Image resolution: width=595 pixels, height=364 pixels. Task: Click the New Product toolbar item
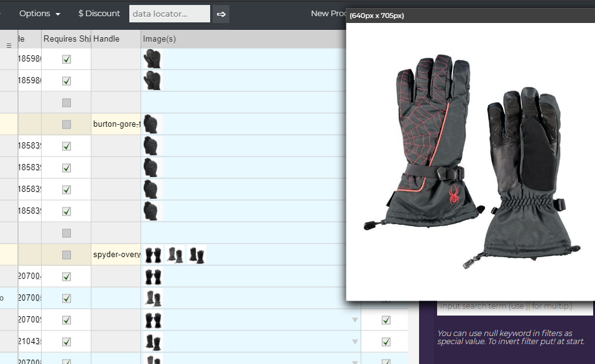click(x=328, y=14)
